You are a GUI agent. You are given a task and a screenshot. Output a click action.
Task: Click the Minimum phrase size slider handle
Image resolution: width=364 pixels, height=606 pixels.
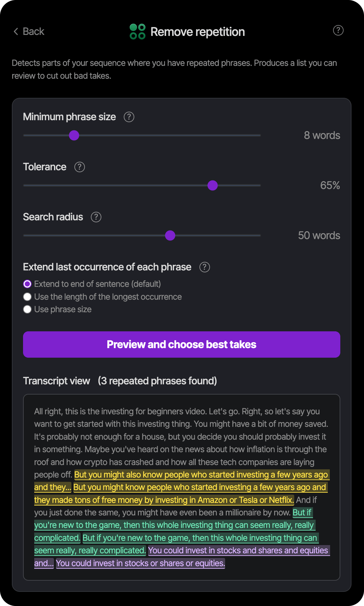(x=74, y=135)
